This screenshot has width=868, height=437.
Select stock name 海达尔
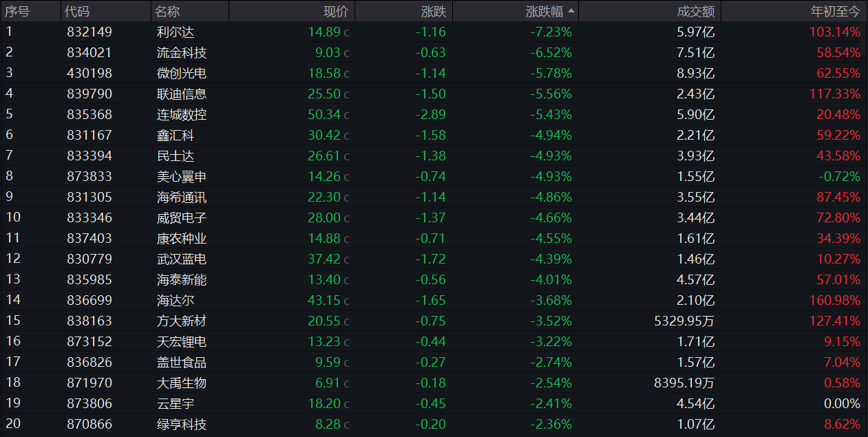click(x=176, y=300)
